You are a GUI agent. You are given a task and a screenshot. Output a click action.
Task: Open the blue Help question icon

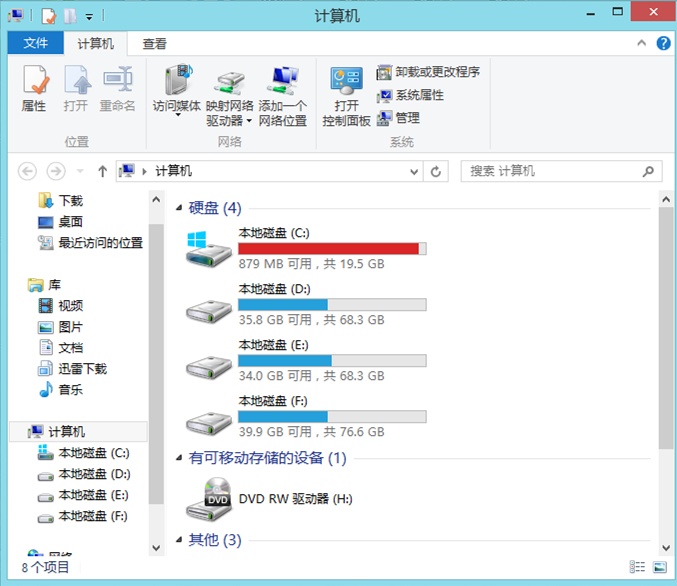pos(663,43)
